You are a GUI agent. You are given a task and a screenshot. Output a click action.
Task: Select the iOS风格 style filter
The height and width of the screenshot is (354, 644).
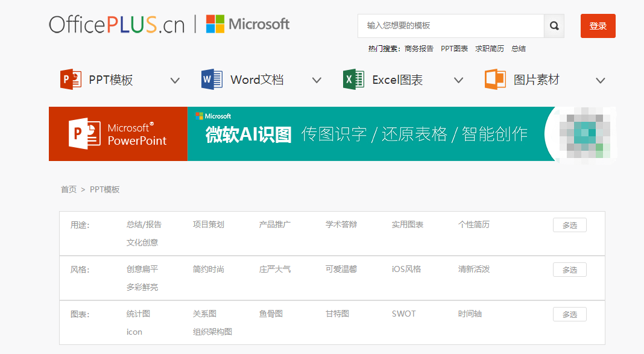406,270
